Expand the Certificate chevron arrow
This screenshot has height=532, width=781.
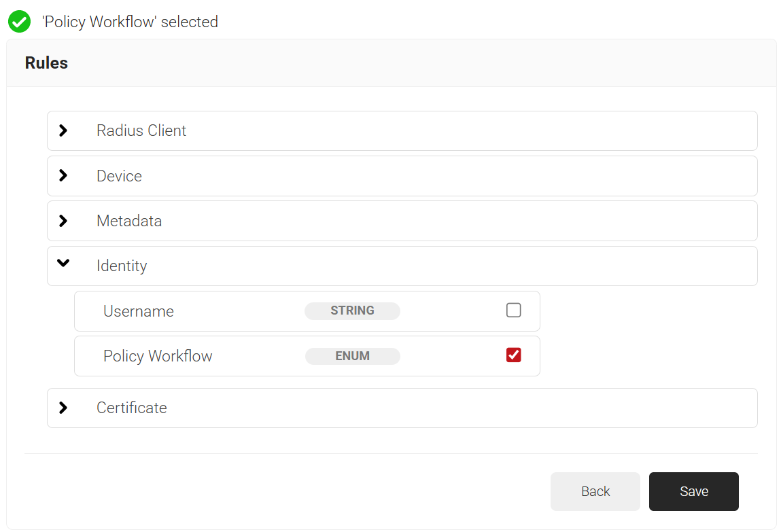click(63, 408)
